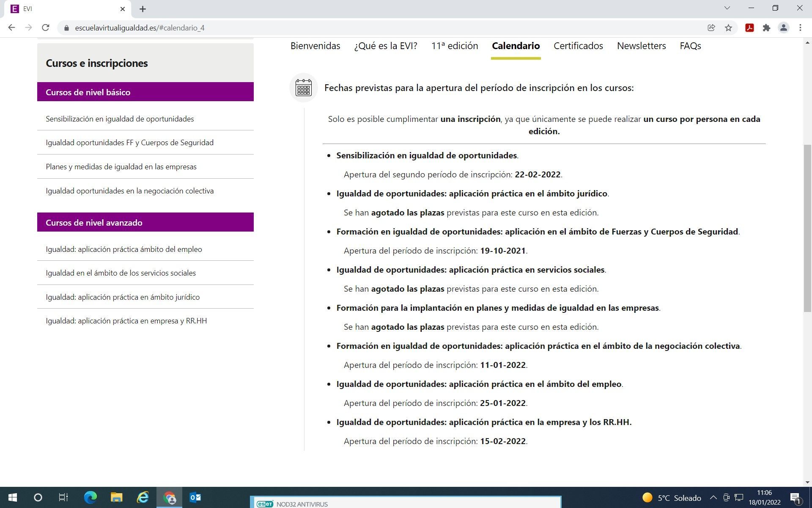Image resolution: width=812 pixels, height=508 pixels.
Task: Click the Chrome taskbar icon
Action: point(170,497)
